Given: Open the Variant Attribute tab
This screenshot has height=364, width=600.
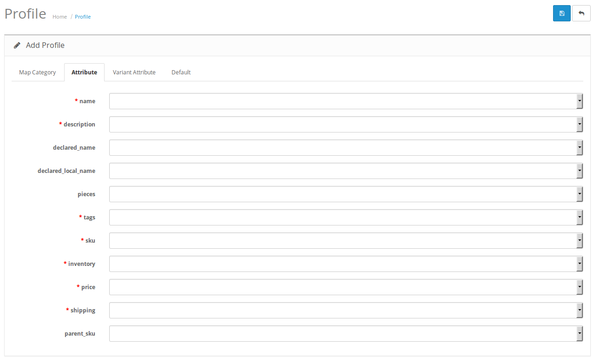Looking at the screenshot, I should click(x=134, y=73).
